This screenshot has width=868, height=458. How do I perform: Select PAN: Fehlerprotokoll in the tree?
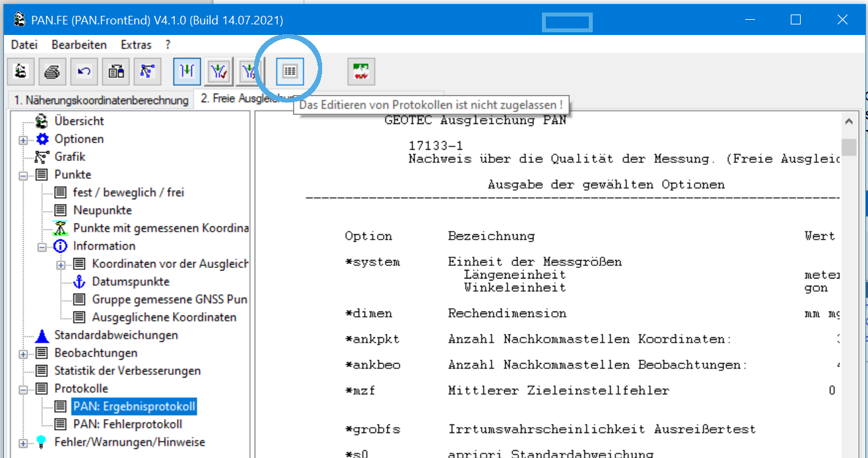[x=127, y=424]
